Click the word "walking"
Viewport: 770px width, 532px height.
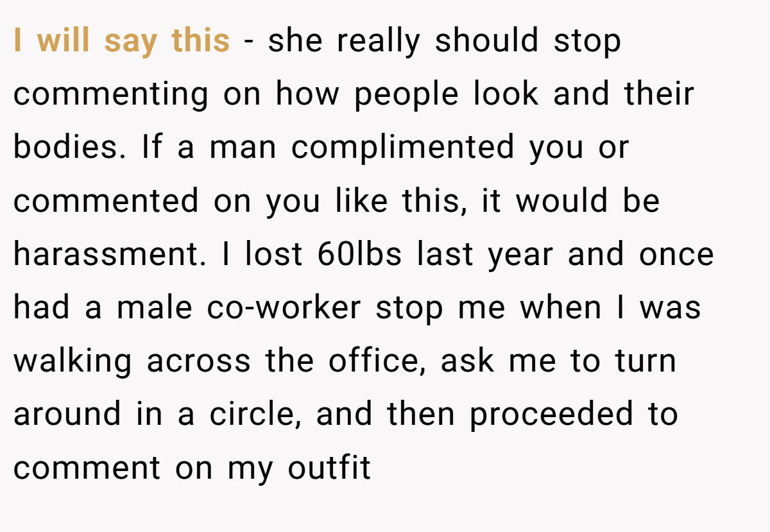pos(73,363)
